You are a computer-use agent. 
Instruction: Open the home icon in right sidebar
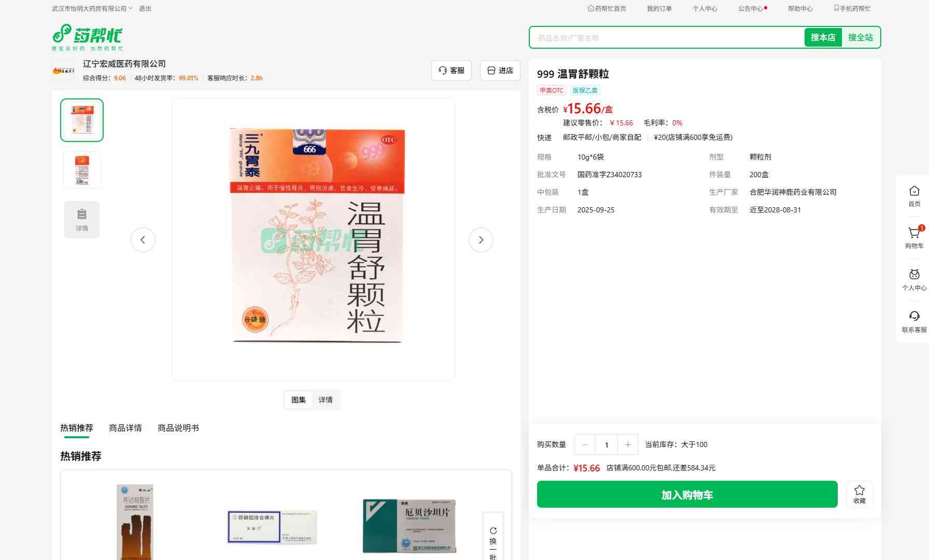[914, 192]
